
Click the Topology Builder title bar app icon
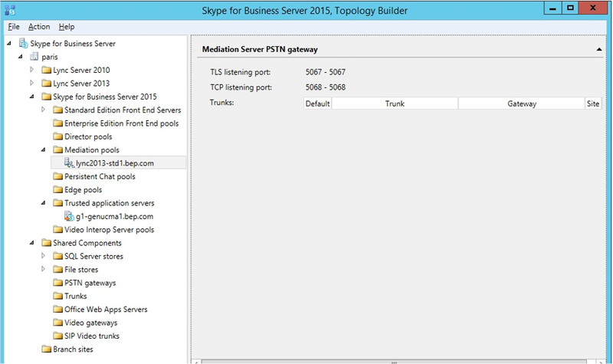coord(10,10)
